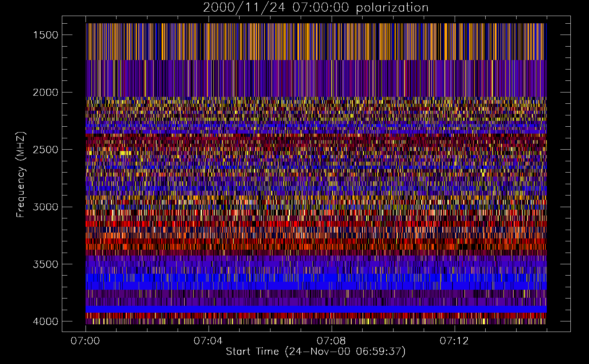589x364 pixels.
Task: Click the 'Frequency (MHZ)' axis label
Action: coord(21,175)
